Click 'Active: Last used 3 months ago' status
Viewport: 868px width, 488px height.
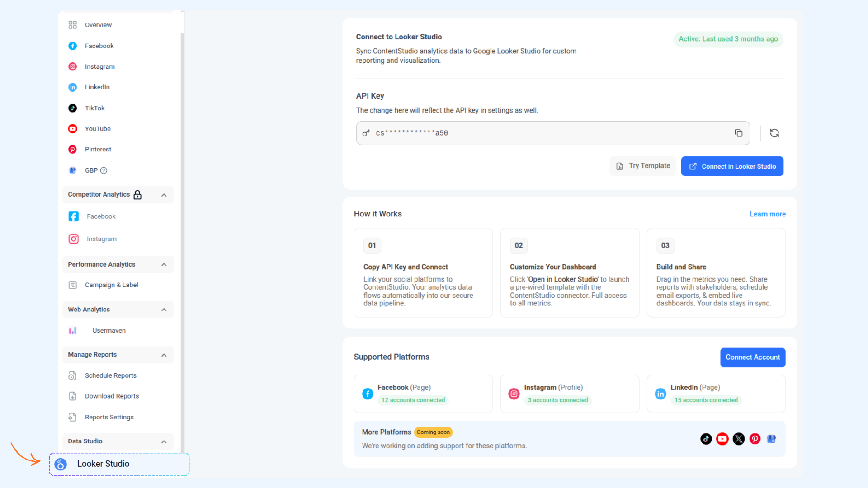(x=728, y=39)
